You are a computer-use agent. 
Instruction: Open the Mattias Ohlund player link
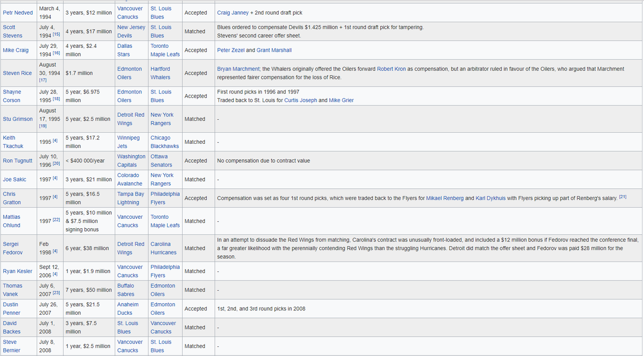coord(12,221)
